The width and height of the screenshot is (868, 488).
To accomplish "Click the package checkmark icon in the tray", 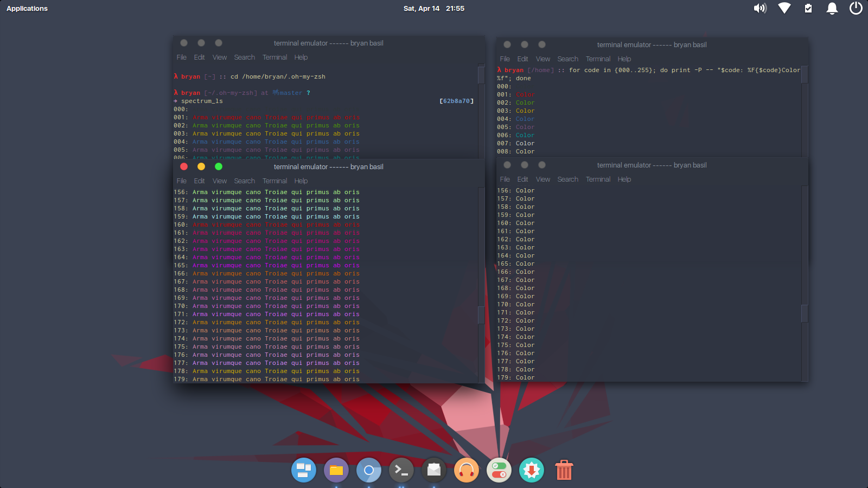I will pyautogui.click(x=808, y=8).
